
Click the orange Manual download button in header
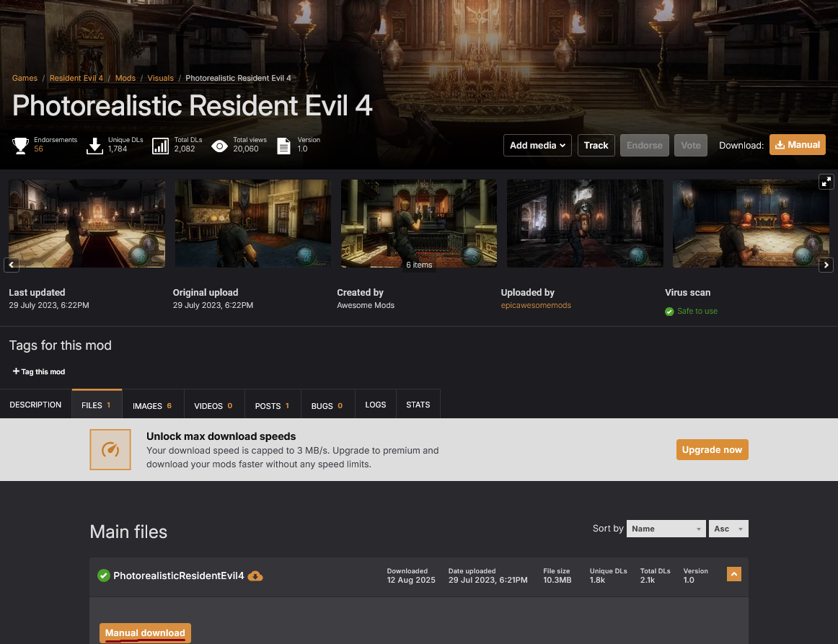[798, 145]
